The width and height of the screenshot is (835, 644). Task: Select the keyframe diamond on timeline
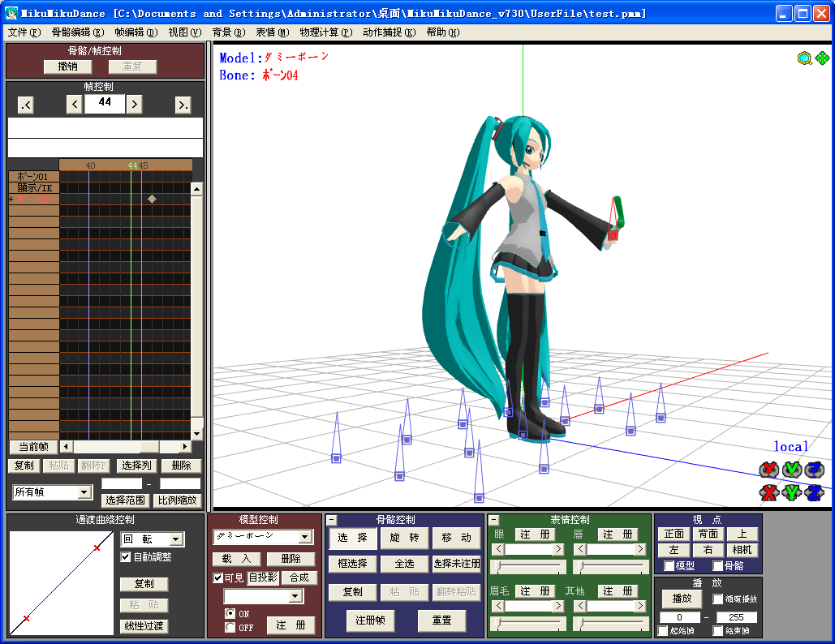click(153, 199)
